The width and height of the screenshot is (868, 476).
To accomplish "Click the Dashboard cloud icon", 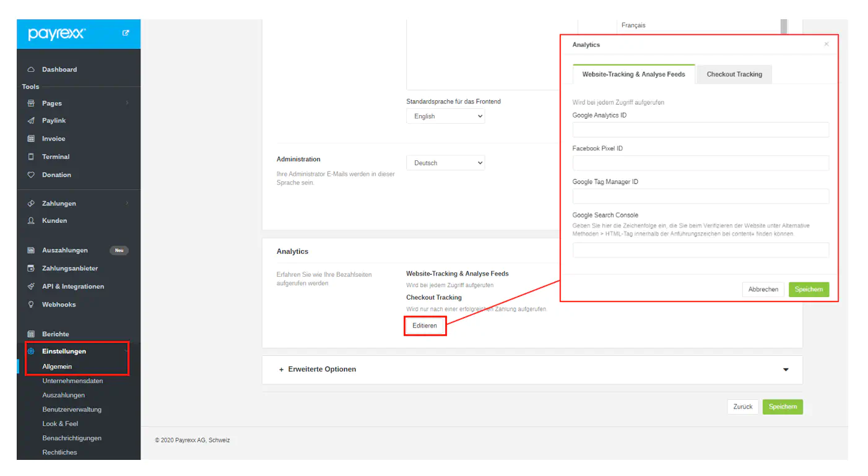I will click(x=31, y=69).
